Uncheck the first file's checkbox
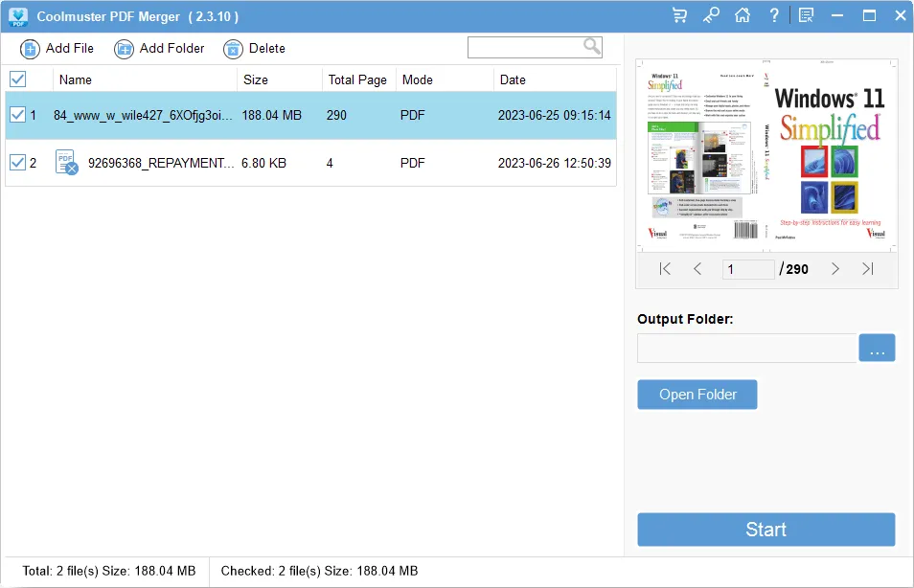 [17, 115]
